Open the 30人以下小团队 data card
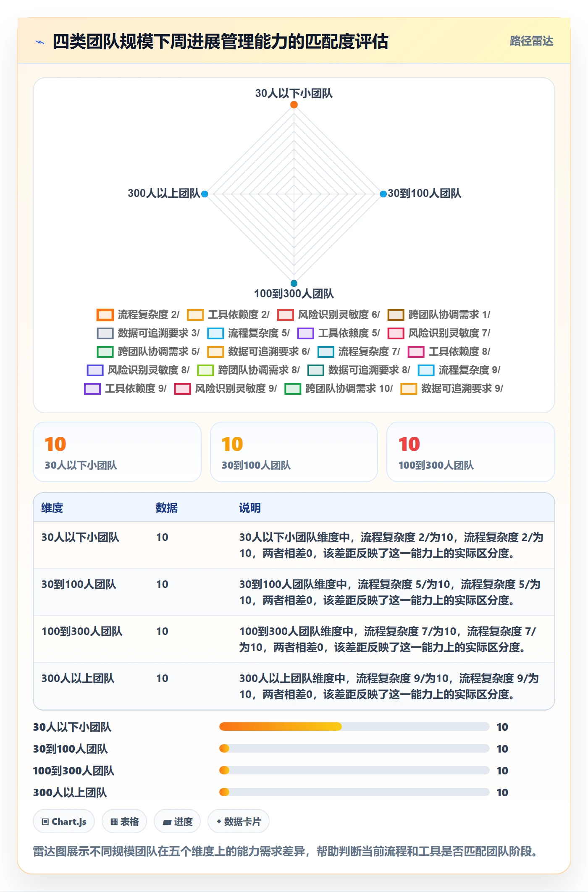588x892 pixels. pyautogui.click(x=117, y=452)
